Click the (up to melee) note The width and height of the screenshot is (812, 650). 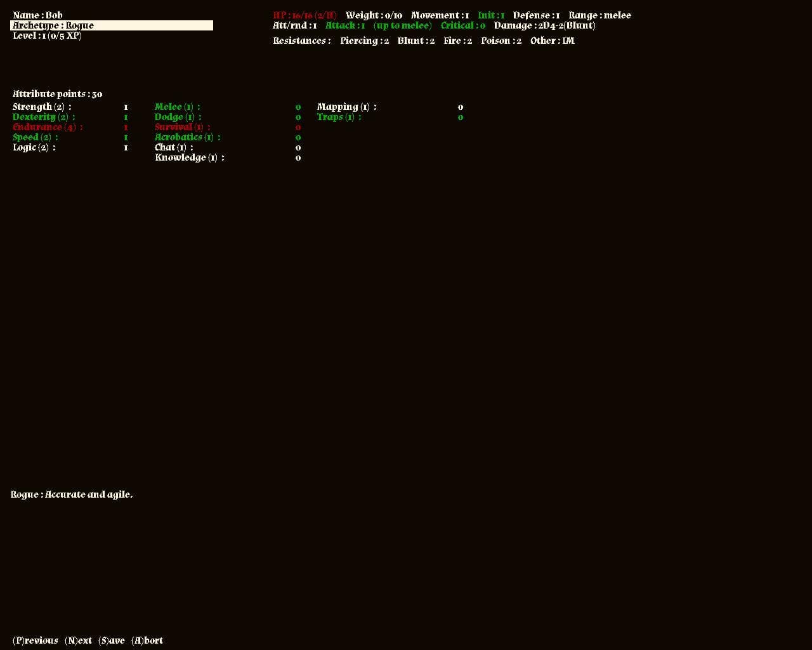402,25
